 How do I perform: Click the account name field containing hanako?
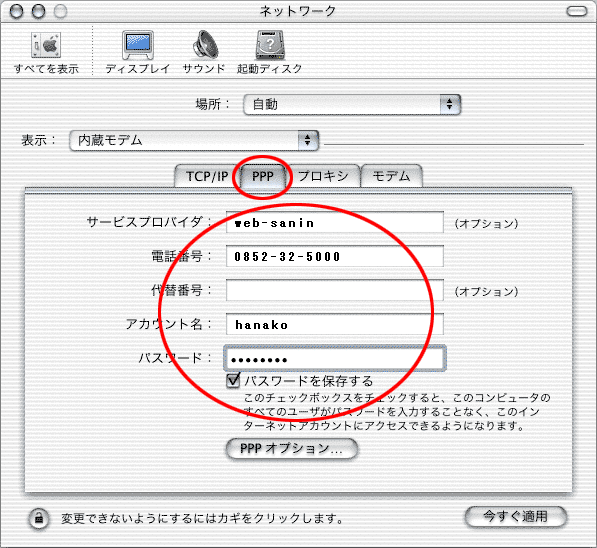click(335, 324)
